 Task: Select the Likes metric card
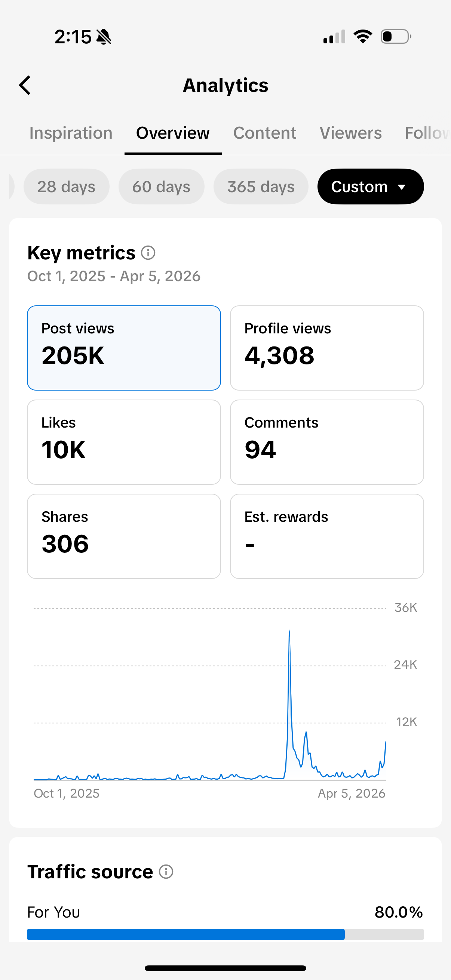click(x=124, y=442)
